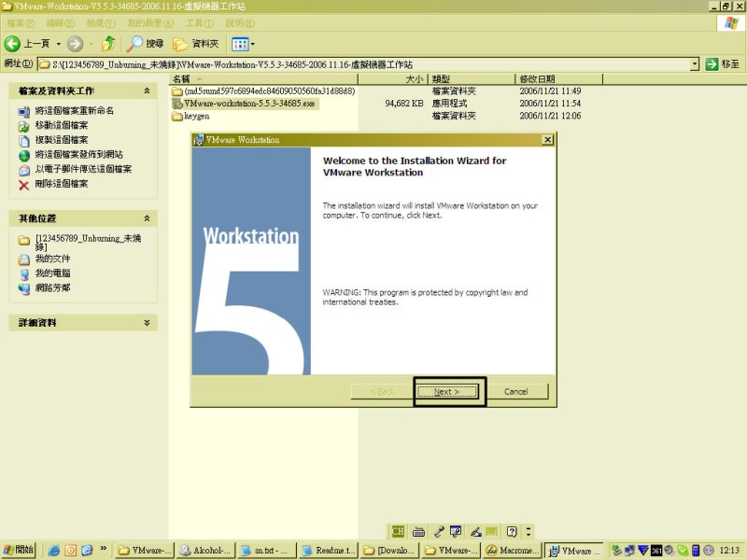
Task: Click the Next button in VMware wizard
Action: [447, 391]
